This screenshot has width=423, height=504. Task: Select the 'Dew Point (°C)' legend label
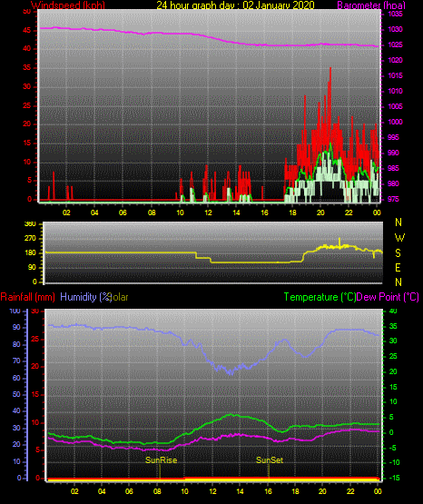pos(388,297)
